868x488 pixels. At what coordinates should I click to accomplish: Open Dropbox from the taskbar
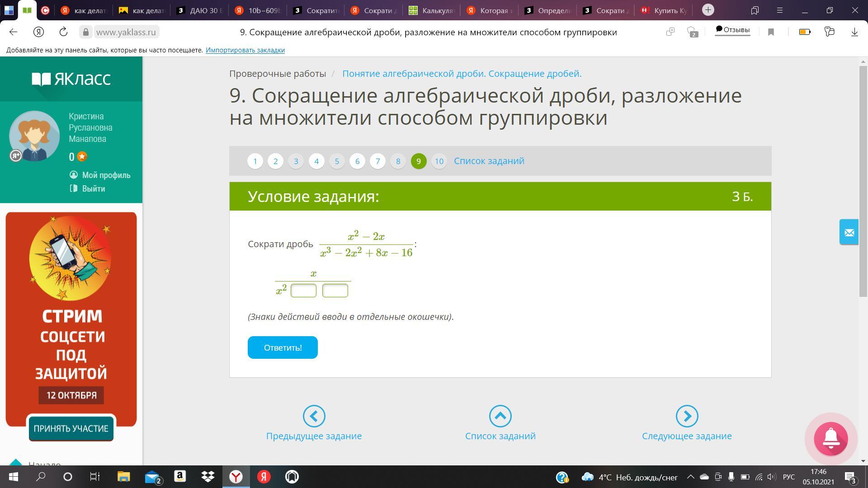pos(208,477)
